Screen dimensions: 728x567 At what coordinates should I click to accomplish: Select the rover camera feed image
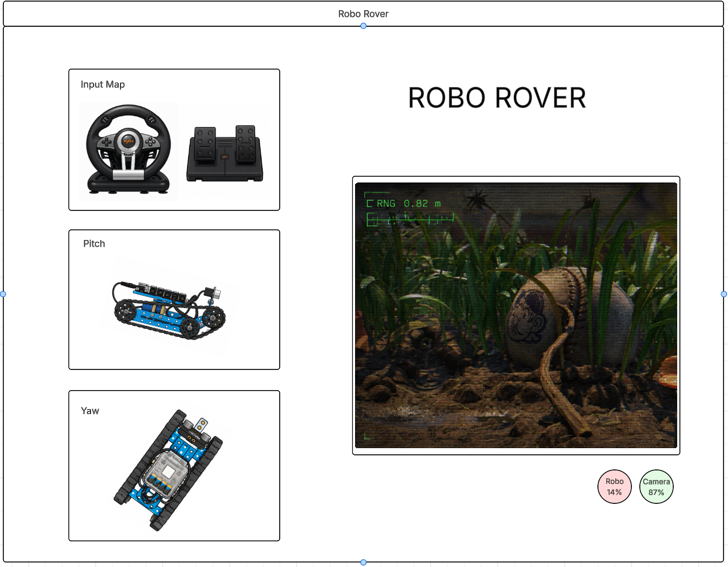(x=516, y=315)
